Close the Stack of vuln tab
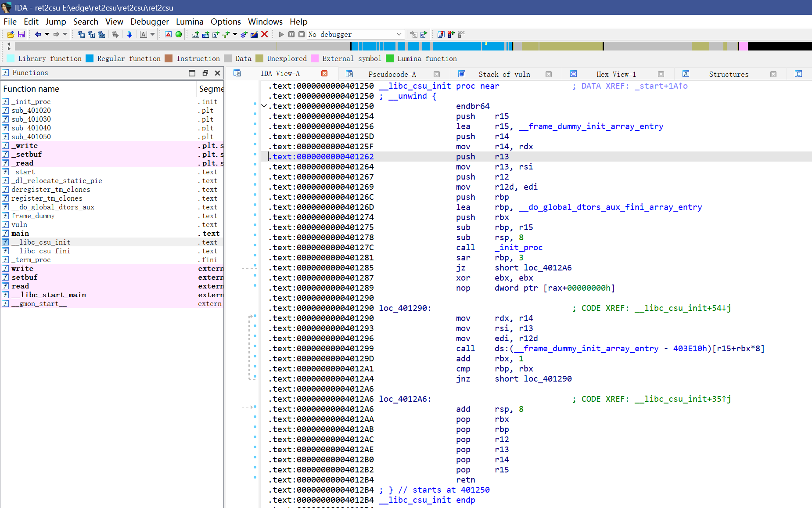The height and width of the screenshot is (508, 812). (x=548, y=74)
